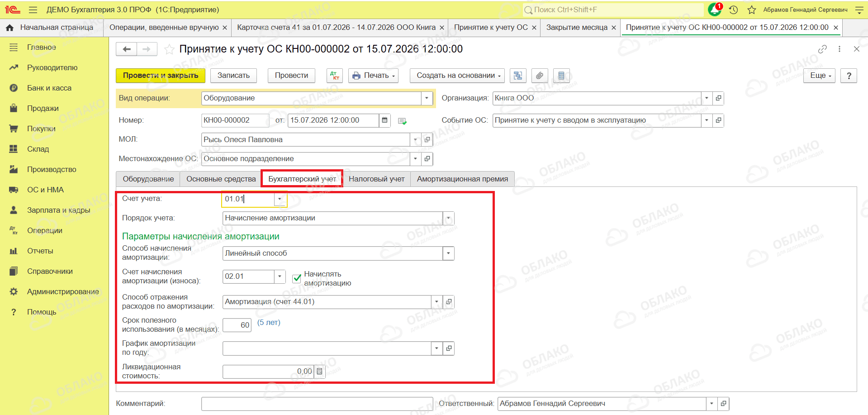Open the Еще menu button
868x415 pixels.
click(819, 76)
